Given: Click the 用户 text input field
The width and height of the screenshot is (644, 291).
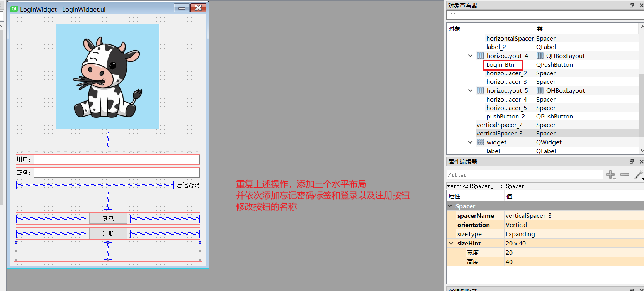Looking at the screenshot, I should 117,159.
